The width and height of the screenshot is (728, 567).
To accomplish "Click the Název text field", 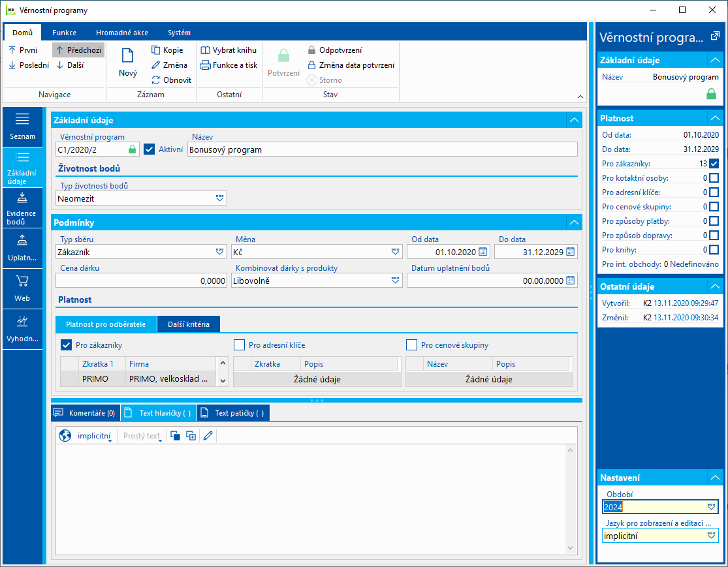I will (x=382, y=149).
